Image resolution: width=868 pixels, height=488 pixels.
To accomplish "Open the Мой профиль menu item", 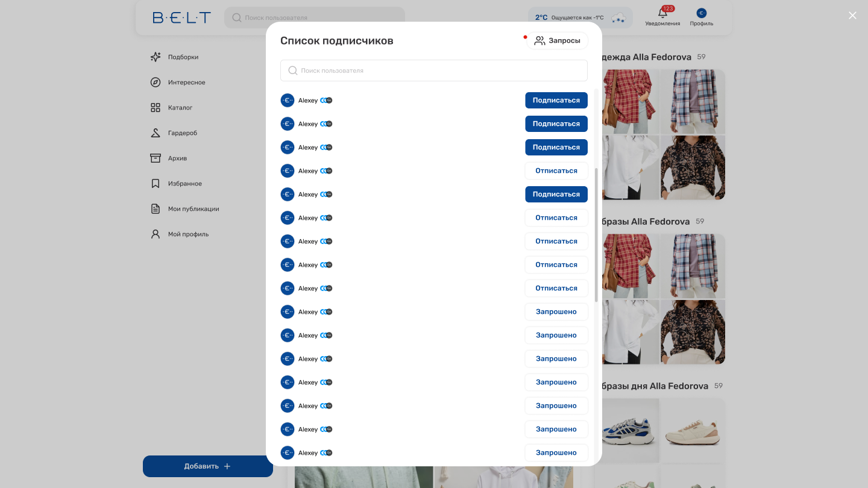I will click(x=188, y=234).
